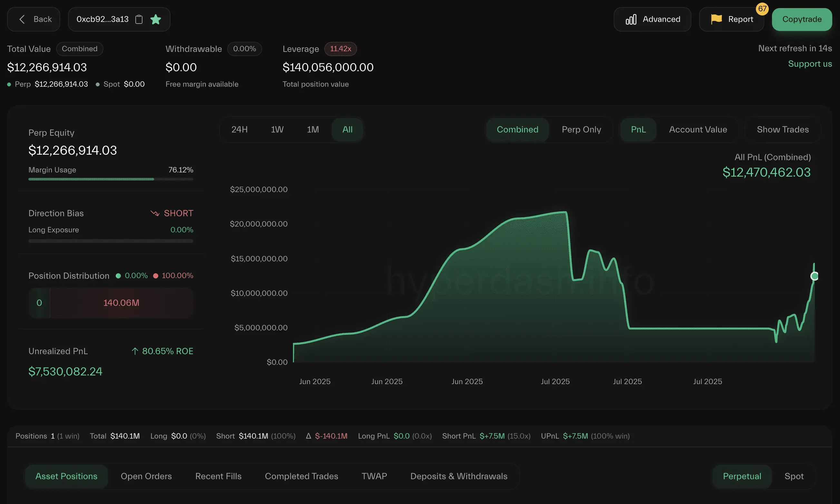Click the copy address clipboard icon
Viewport: 840px width, 504px height.
139,19
